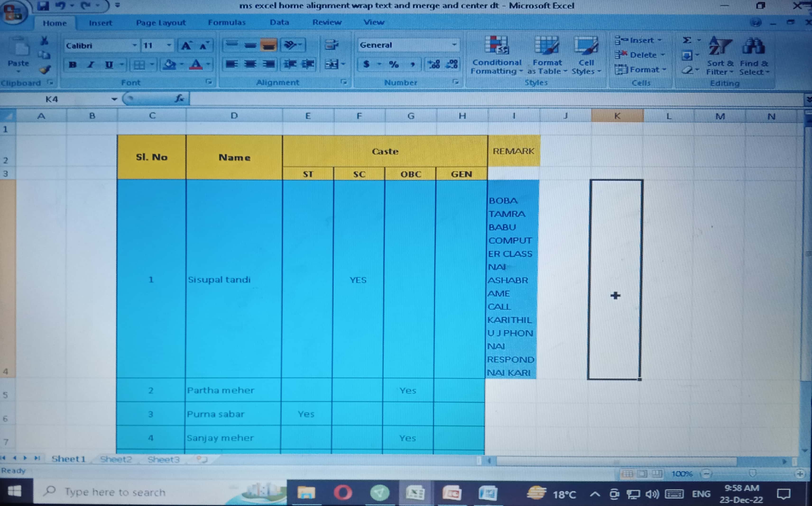Viewport: 812px width, 506px height.
Task: Click the Orientation text angle icon
Action: click(290, 45)
